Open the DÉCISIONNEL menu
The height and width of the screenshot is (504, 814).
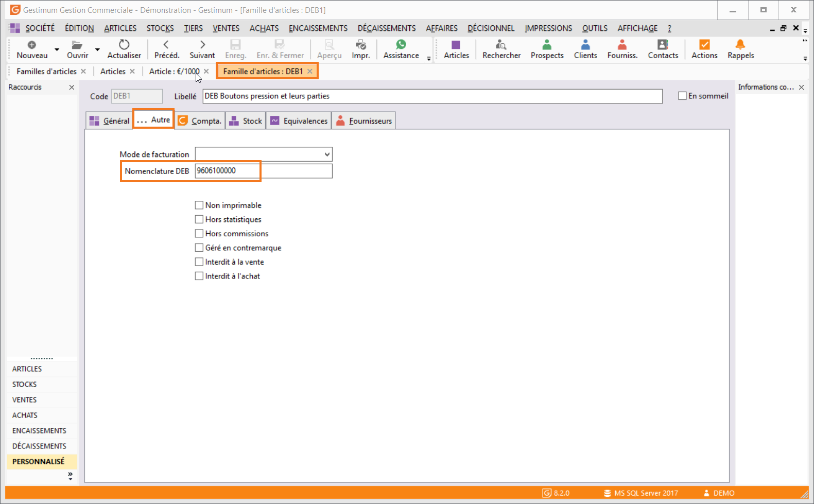click(491, 28)
